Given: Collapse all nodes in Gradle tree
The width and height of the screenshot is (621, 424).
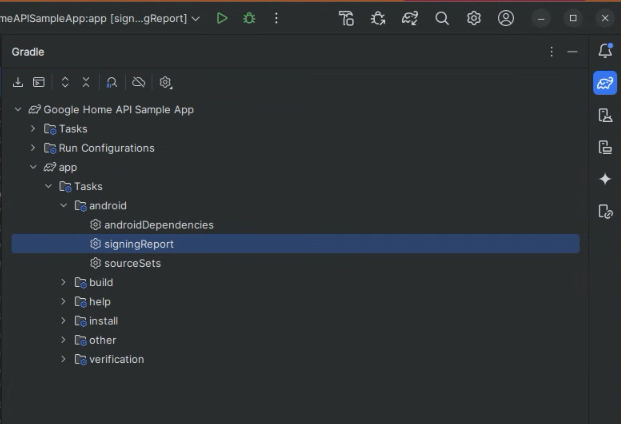Looking at the screenshot, I should click(86, 82).
